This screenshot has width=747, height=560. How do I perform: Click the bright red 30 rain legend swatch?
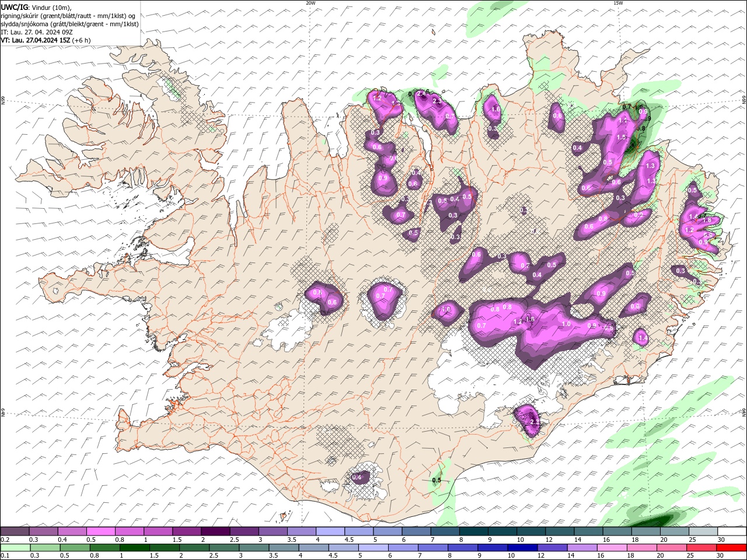(x=732, y=548)
